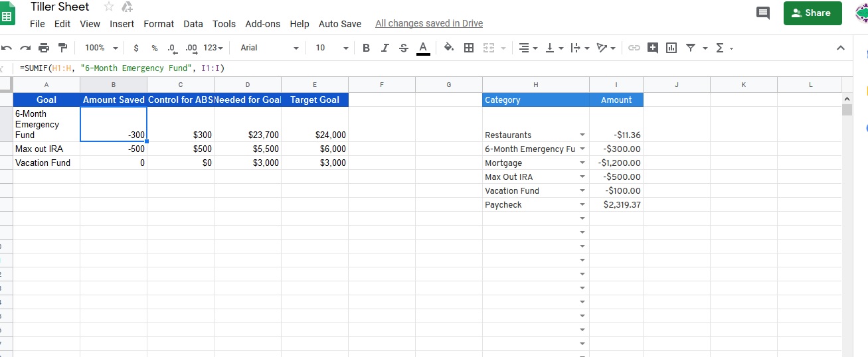Click 'All changes saved in Drive' link

429,24
